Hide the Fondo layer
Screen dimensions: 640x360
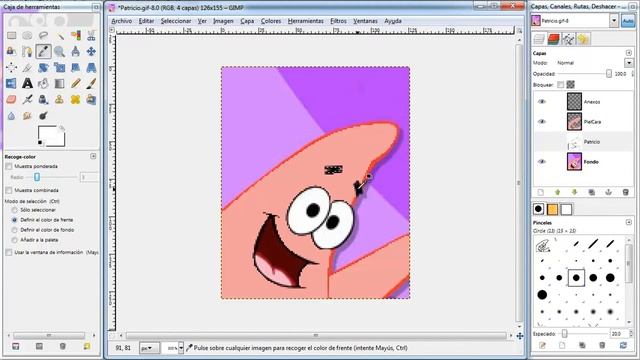(x=542, y=162)
